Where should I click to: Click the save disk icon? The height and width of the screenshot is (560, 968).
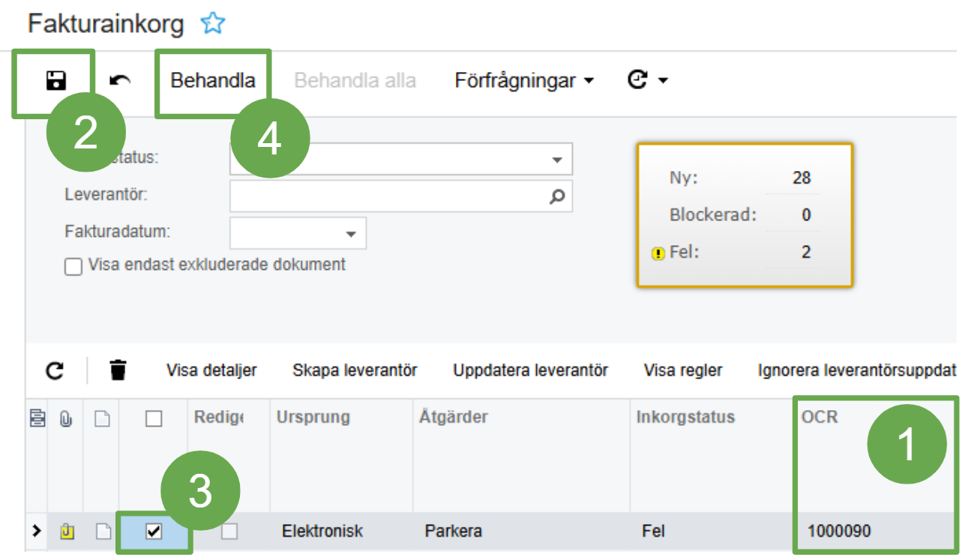pos(55,80)
